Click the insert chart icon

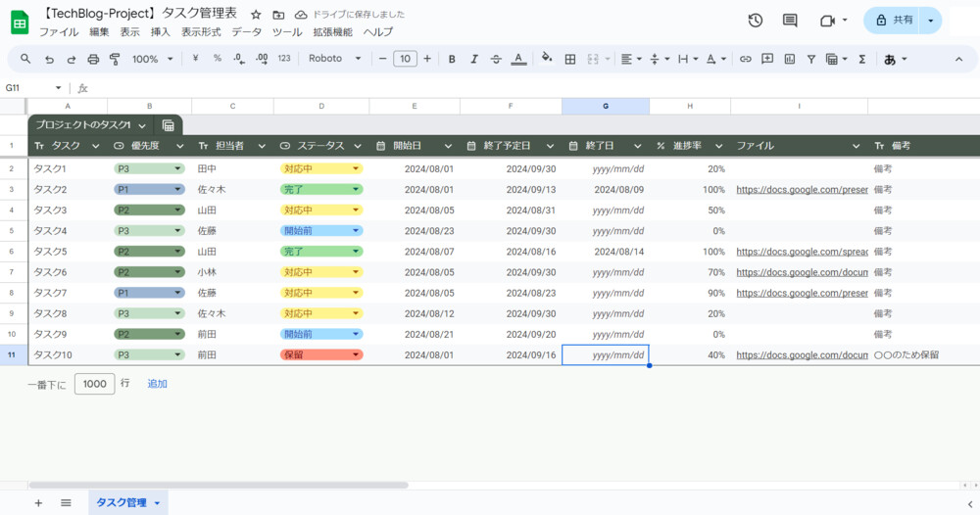(x=789, y=59)
